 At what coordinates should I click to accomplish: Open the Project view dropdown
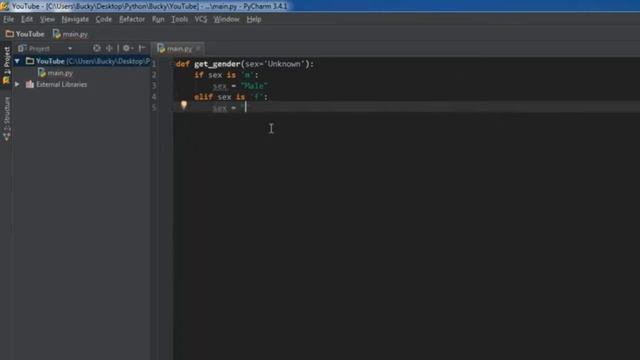click(70, 49)
